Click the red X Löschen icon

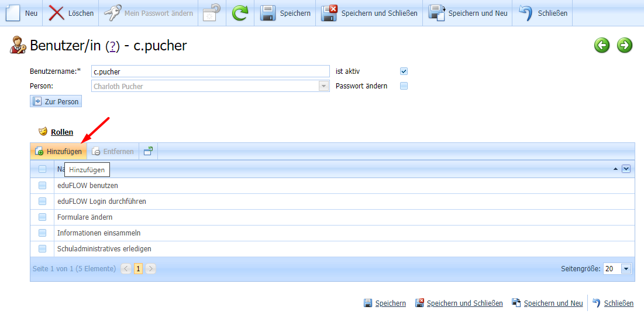[57, 13]
